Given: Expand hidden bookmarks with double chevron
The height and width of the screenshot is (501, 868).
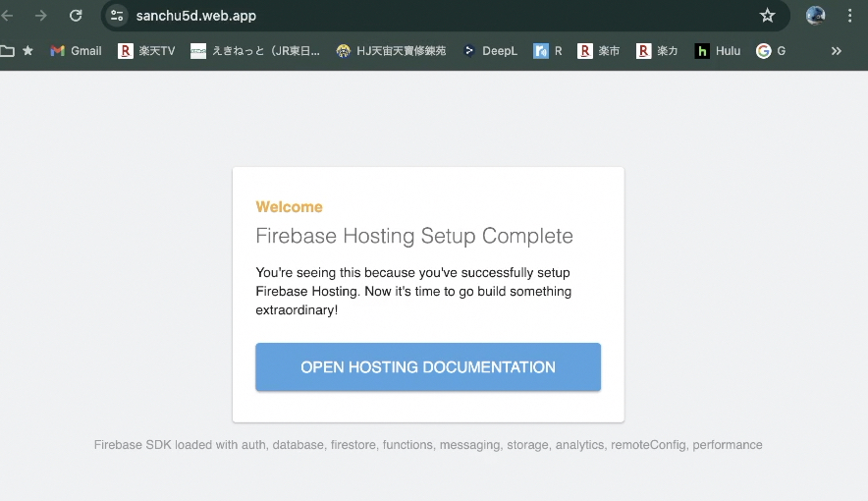Looking at the screenshot, I should coord(836,51).
